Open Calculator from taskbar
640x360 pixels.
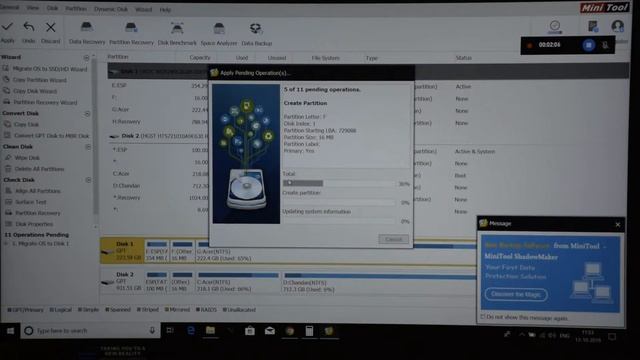tap(309, 331)
